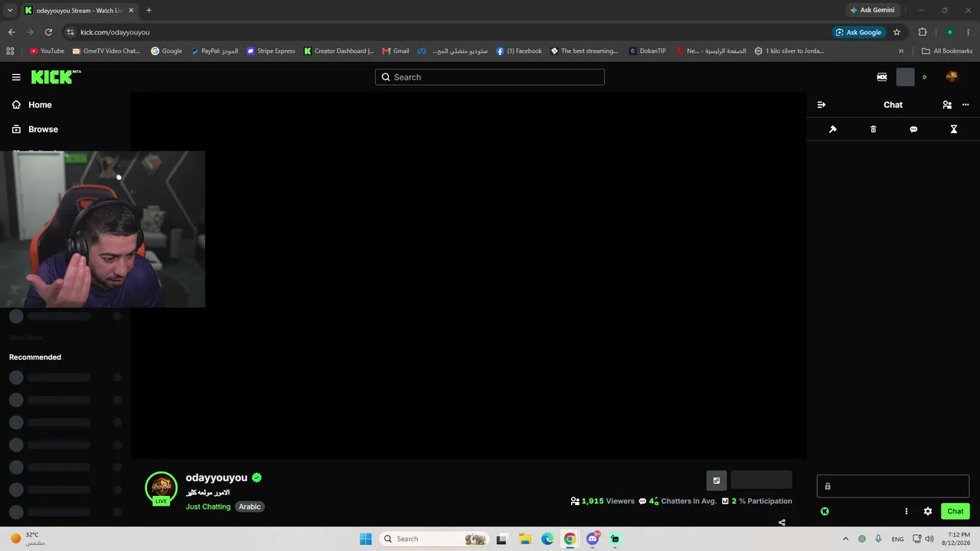This screenshot has height=551, width=980.
Task: Send message with green Chat button
Action: 955,511
